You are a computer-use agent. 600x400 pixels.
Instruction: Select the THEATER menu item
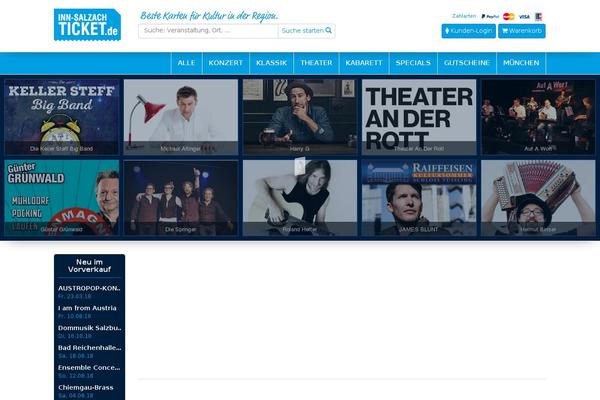pos(316,63)
